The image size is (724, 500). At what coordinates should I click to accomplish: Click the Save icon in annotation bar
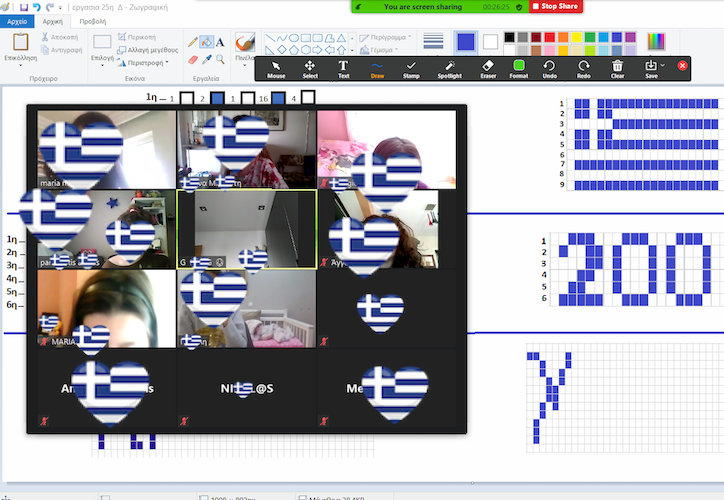pyautogui.click(x=651, y=69)
